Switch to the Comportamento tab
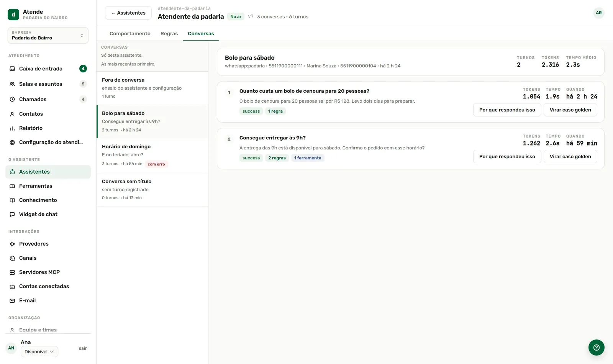Image resolution: width=613 pixels, height=364 pixels. tap(130, 34)
